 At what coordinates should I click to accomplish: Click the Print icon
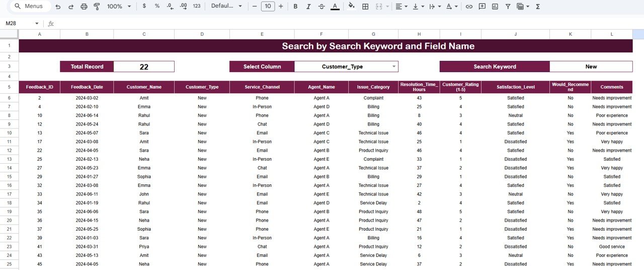click(84, 7)
